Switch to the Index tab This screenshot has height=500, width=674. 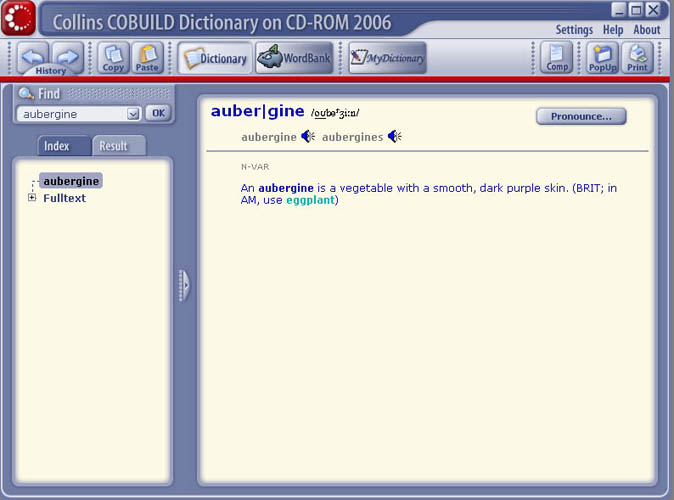64,146
